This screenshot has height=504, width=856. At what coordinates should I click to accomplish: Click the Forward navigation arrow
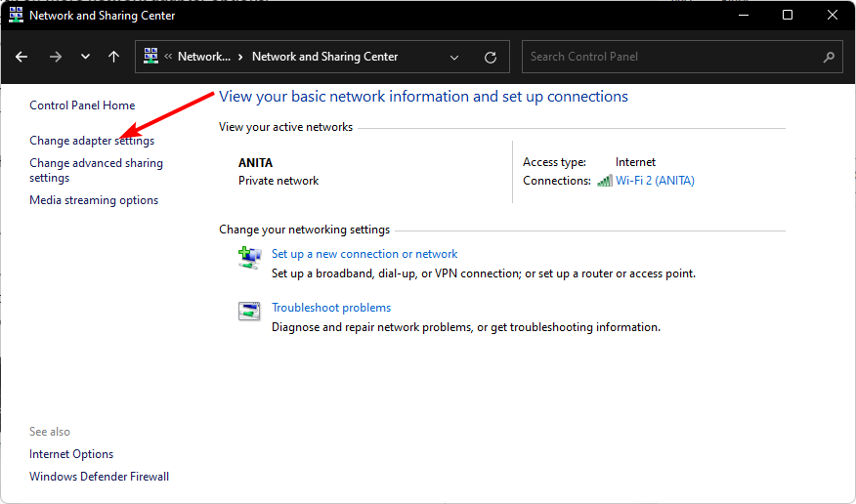click(55, 57)
